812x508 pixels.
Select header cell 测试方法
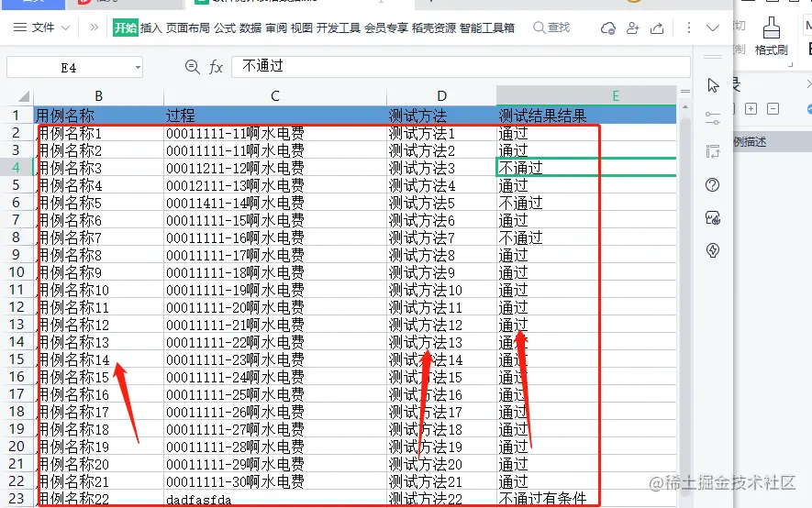tap(441, 116)
